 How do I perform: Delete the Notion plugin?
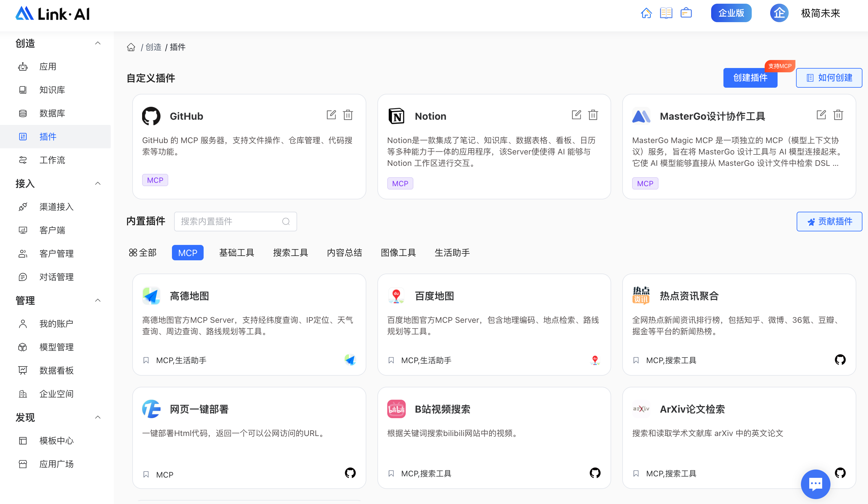593,115
